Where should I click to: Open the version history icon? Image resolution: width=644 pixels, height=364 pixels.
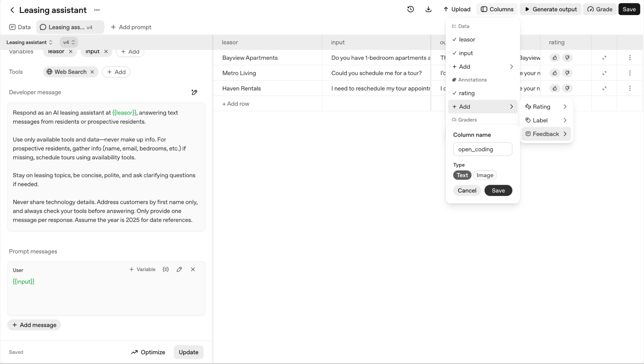[x=410, y=9]
